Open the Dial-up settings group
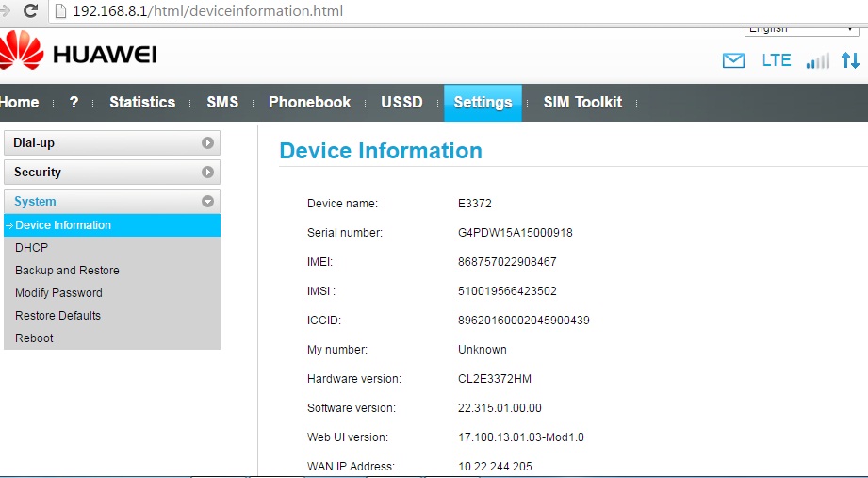Image resolution: width=868 pixels, height=478 pixels. point(112,143)
